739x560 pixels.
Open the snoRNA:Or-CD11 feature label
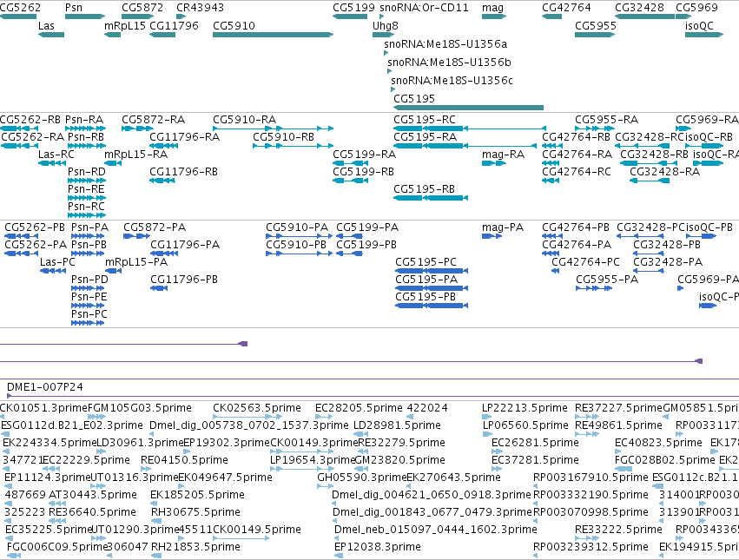424,8
